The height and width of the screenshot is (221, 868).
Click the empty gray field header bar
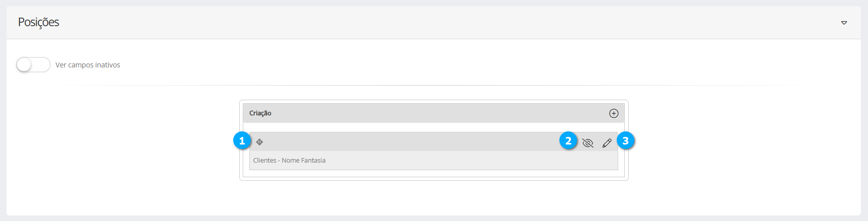tap(402, 142)
